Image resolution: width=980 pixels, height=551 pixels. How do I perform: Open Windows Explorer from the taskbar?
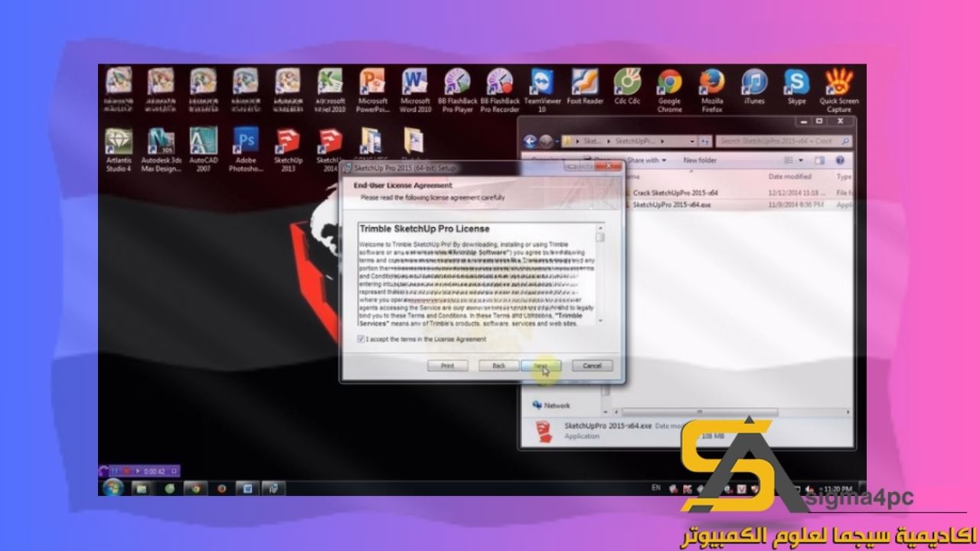(x=141, y=487)
